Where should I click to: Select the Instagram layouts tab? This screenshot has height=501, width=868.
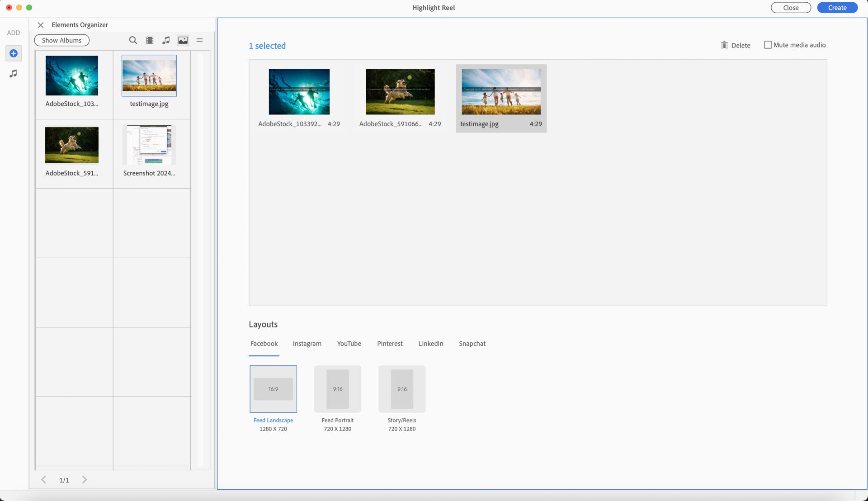point(307,344)
